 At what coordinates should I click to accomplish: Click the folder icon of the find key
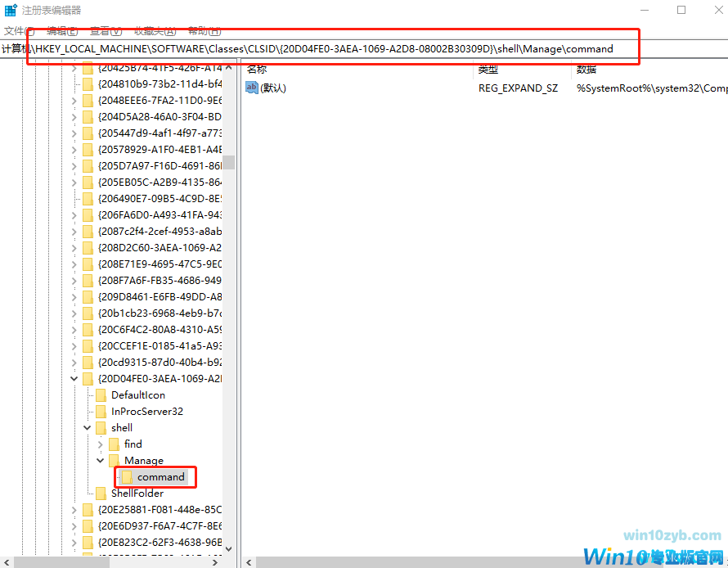coord(114,444)
